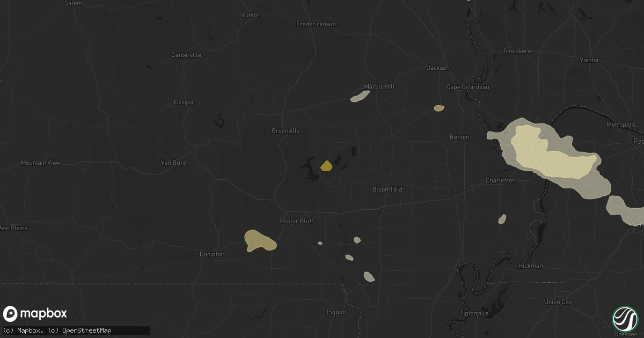Select the Charleston label
Screen dimensions: 644x338
click(500, 180)
